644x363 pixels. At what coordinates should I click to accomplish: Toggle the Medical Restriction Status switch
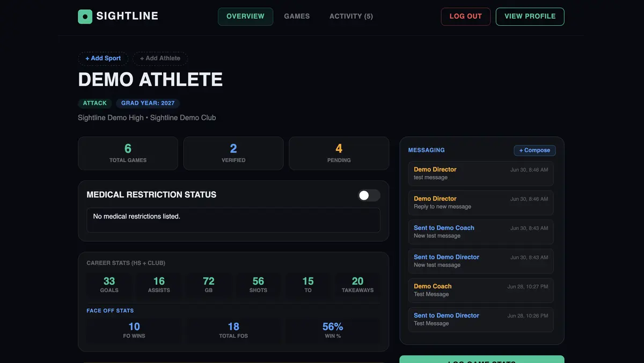369,195
